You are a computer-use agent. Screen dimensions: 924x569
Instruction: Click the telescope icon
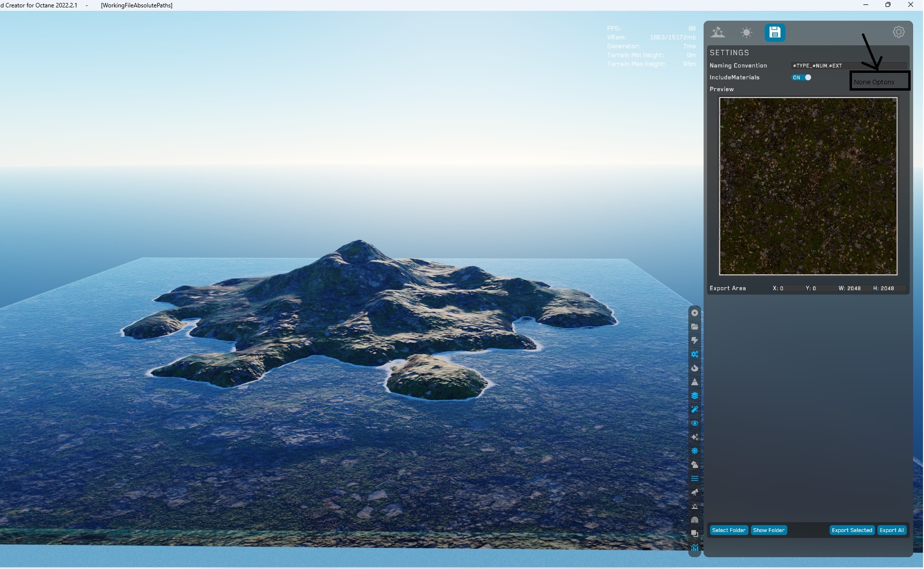[695, 492]
